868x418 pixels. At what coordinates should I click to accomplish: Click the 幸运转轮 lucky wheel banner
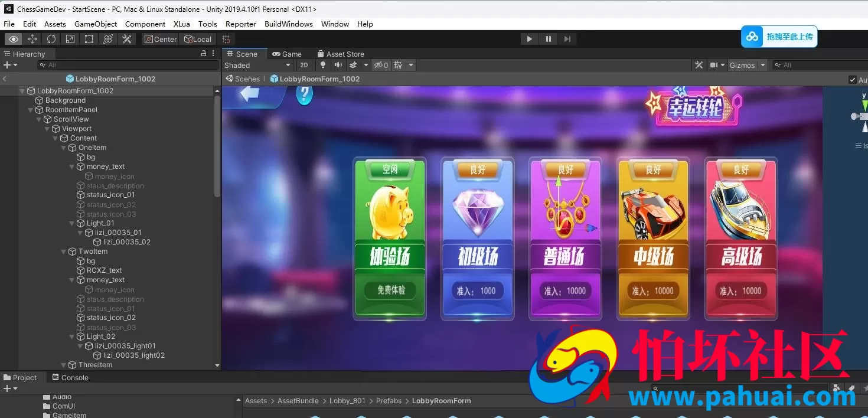(694, 106)
